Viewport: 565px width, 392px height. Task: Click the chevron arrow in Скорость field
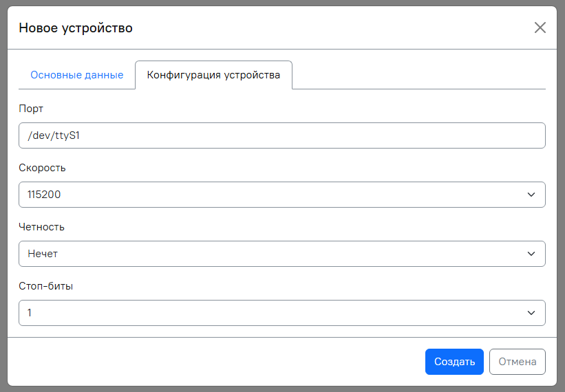click(531, 195)
